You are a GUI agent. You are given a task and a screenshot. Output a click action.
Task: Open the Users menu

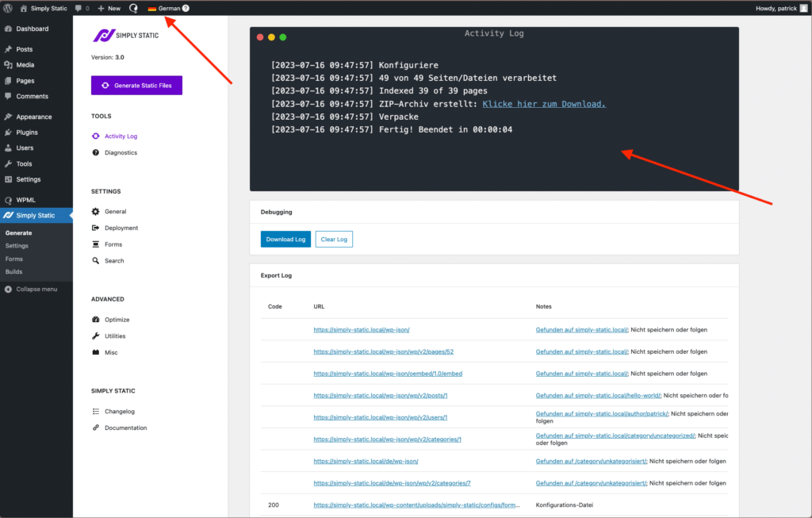(25, 148)
